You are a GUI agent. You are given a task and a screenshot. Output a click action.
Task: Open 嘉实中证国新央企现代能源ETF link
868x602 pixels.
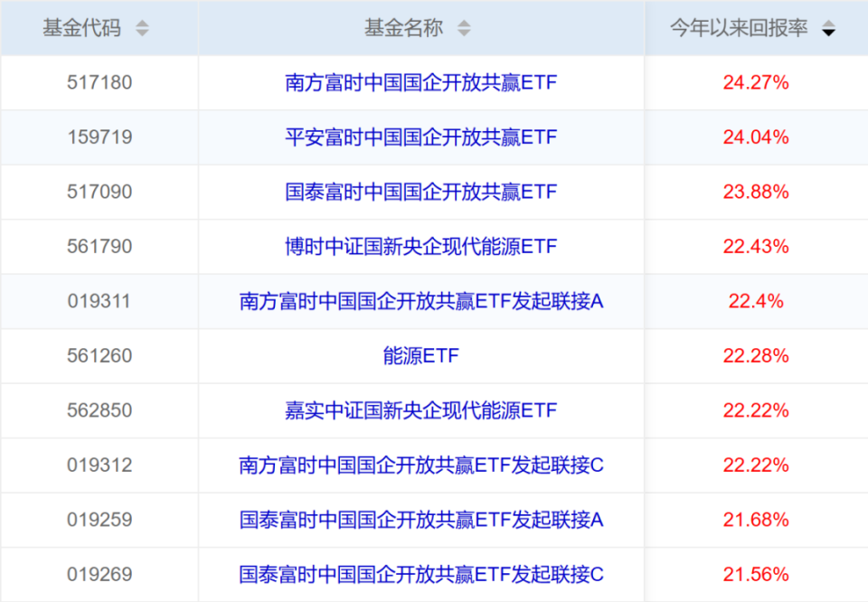coord(420,410)
